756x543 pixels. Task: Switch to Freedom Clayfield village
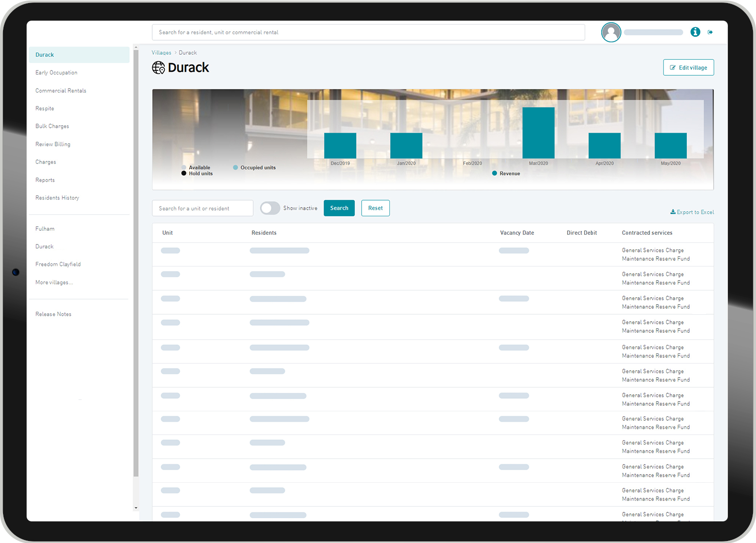click(58, 264)
